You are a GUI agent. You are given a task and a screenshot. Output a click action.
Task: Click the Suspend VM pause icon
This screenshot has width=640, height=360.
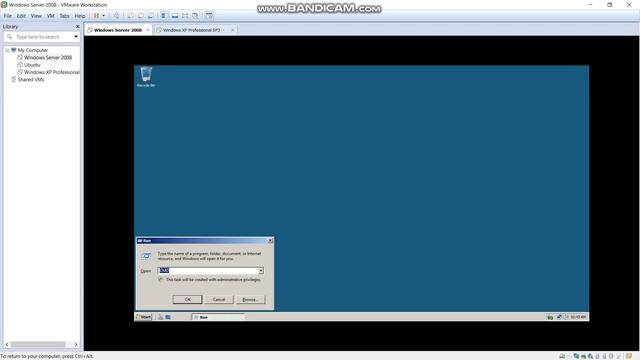coord(97,16)
